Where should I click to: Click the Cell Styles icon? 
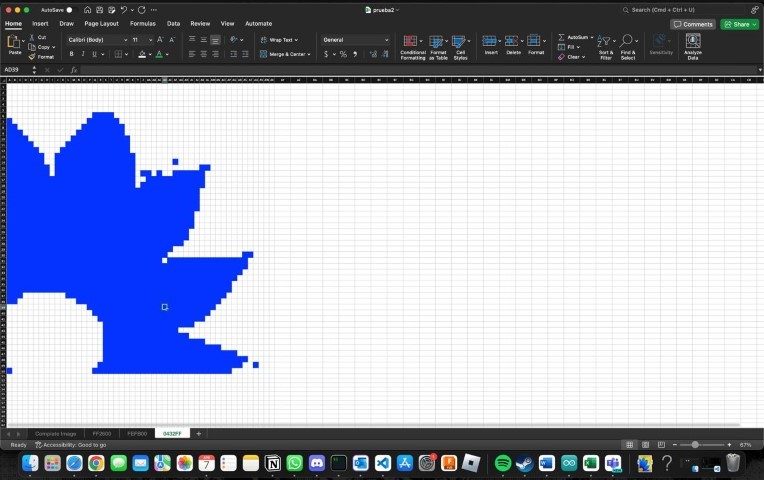tap(458, 41)
